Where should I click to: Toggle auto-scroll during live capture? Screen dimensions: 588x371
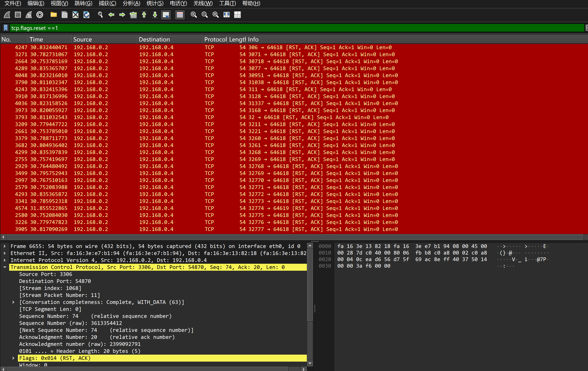(166, 15)
